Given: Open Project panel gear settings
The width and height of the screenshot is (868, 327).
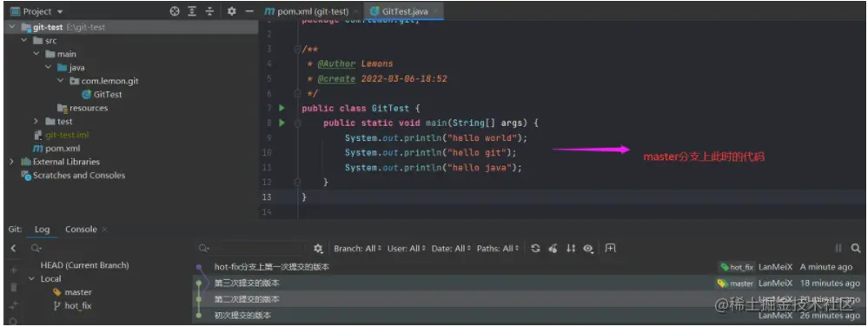Looking at the screenshot, I should click(231, 11).
